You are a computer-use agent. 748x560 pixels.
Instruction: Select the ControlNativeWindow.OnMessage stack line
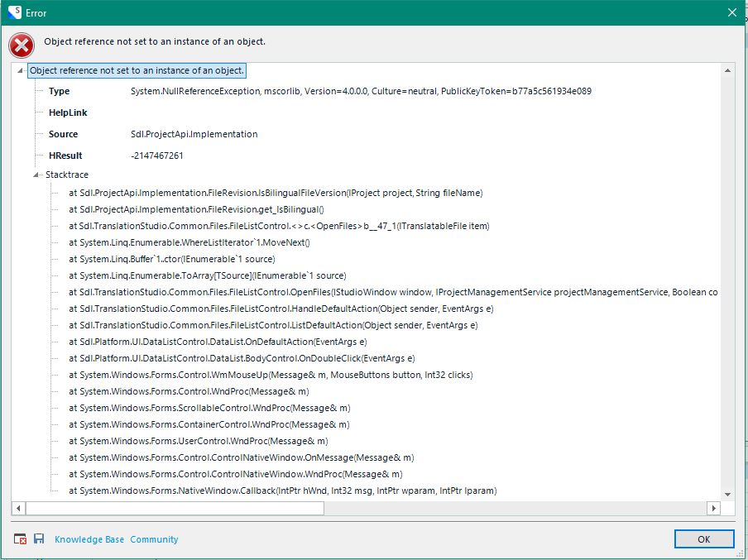(x=242, y=457)
